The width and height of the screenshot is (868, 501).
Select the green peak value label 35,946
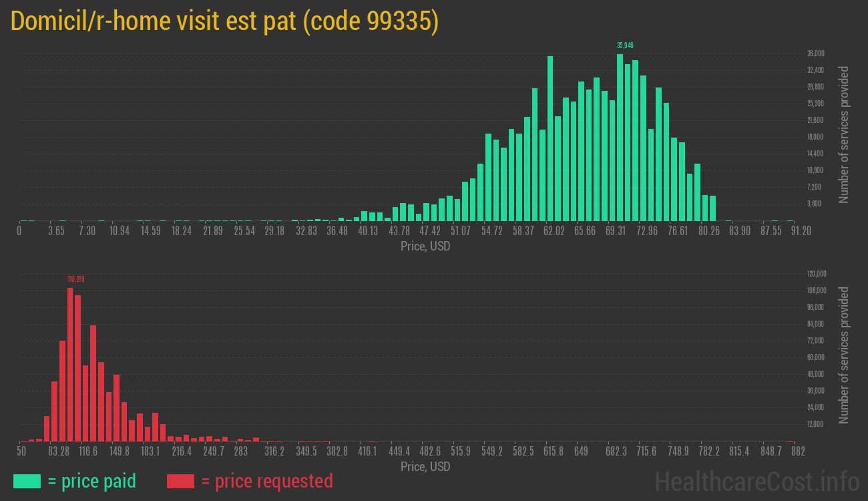point(625,45)
